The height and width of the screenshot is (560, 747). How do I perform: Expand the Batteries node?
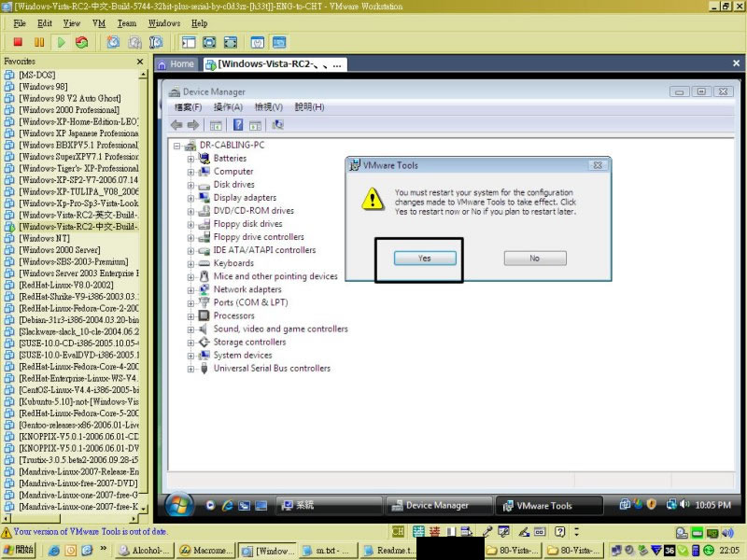[x=190, y=159]
